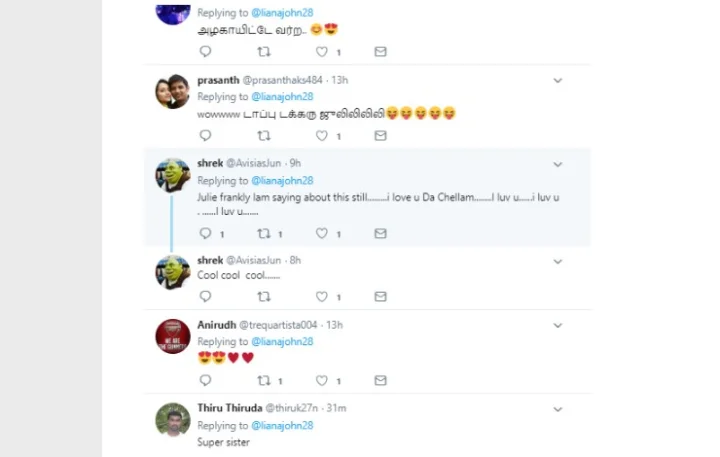Open @lianajohn28 link in Thiru Thiruda's reply
The height and width of the screenshot is (457, 720).
click(282, 426)
